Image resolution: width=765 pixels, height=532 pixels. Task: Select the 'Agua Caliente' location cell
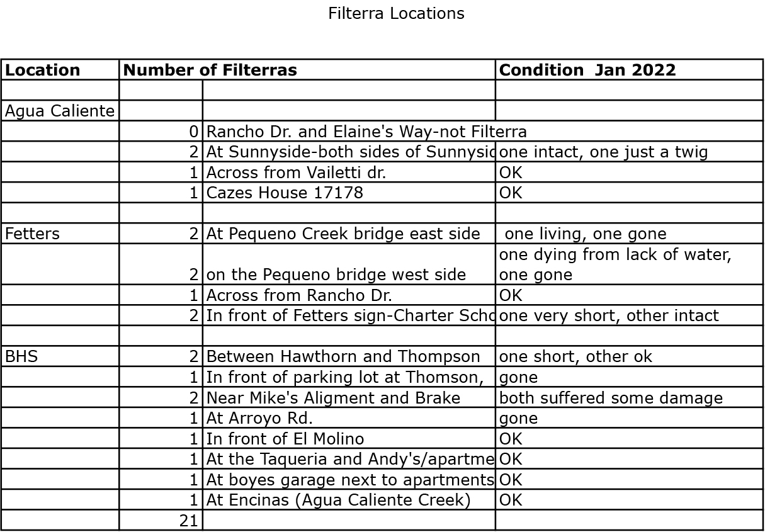click(60, 111)
